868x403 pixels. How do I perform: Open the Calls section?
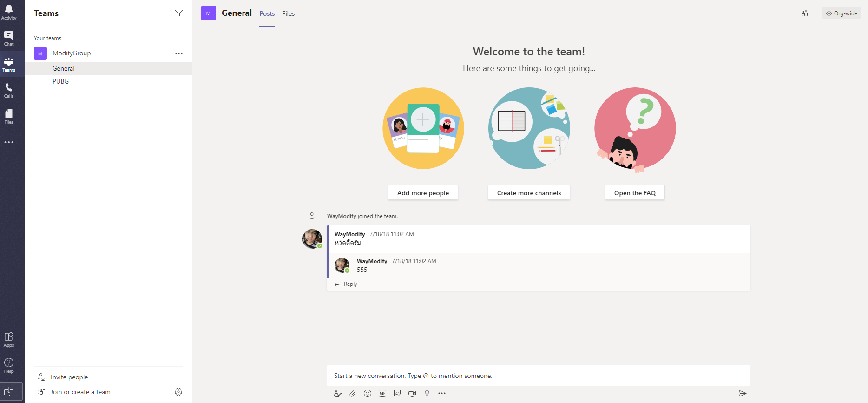(9, 91)
